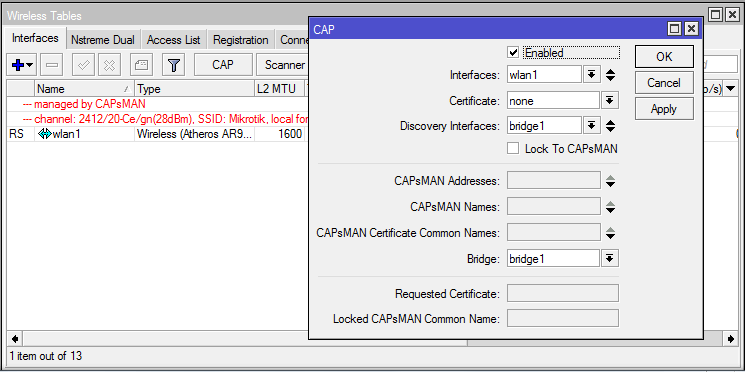Sort by the L2 MTU column header

(279, 89)
